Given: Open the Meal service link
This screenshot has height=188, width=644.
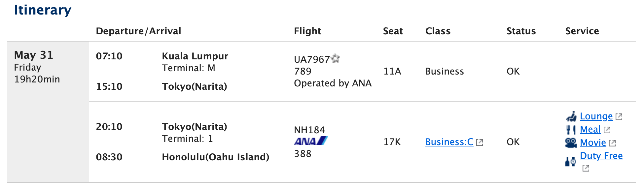Looking at the screenshot, I should pos(590,130).
